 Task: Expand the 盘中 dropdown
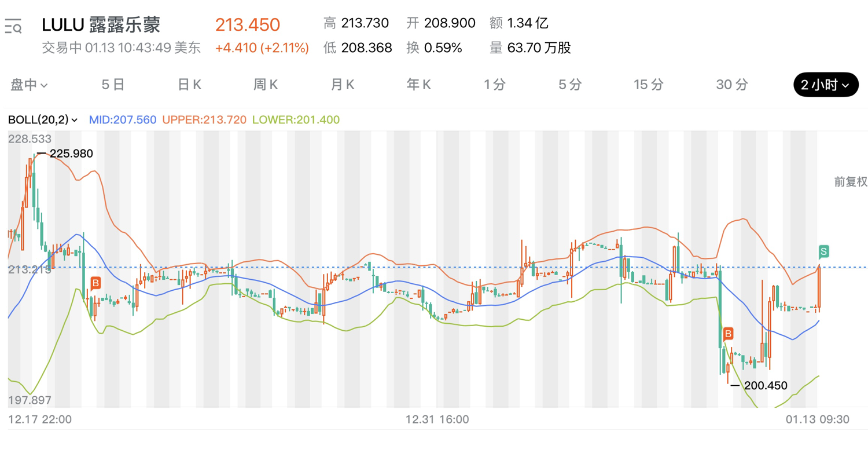pos(29,85)
